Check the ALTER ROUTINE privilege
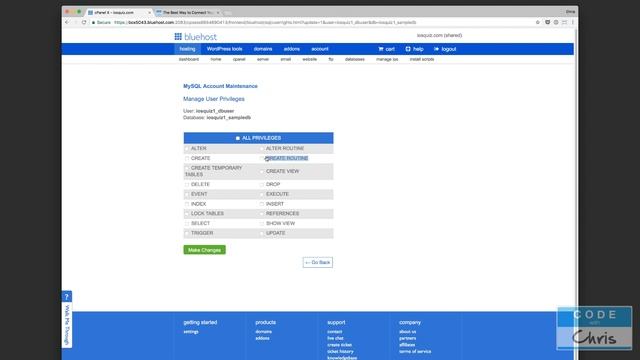The width and height of the screenshot is (640, 360). [262, 149]
